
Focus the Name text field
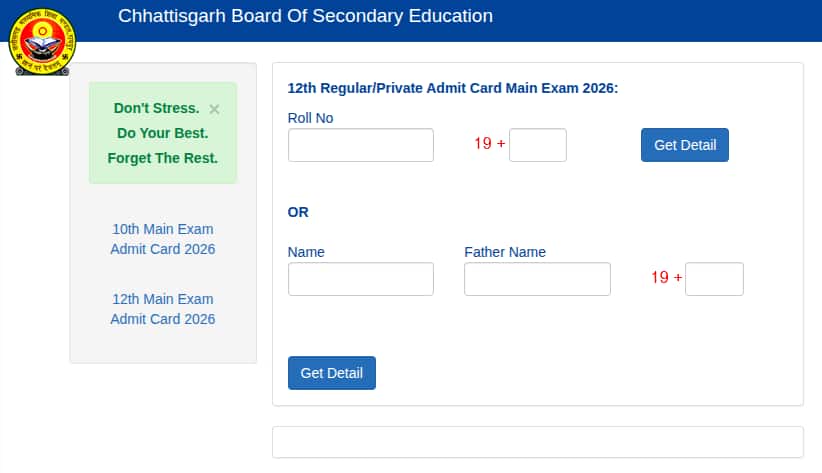360,279
